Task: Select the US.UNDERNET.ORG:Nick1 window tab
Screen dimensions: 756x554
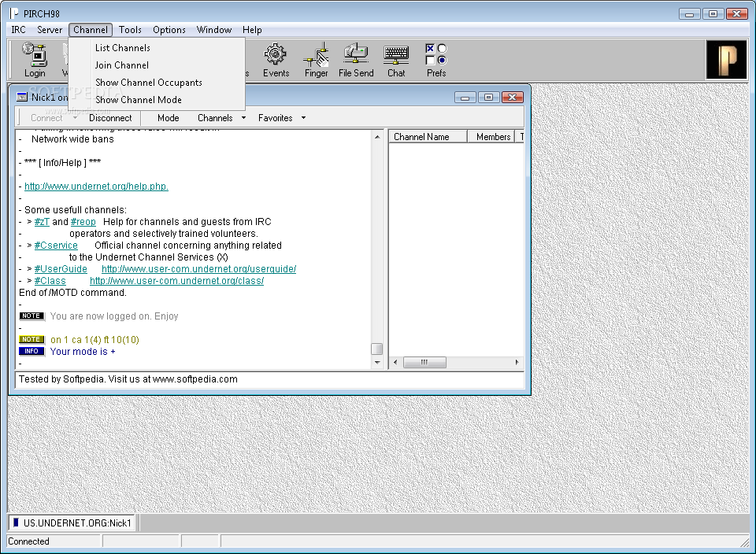Action: tap(72, 523)
